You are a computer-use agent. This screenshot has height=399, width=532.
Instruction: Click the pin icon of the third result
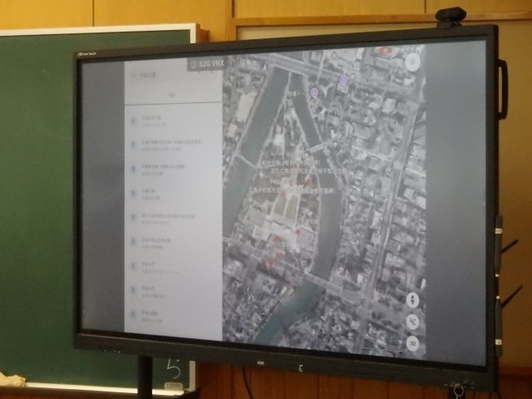133,169
